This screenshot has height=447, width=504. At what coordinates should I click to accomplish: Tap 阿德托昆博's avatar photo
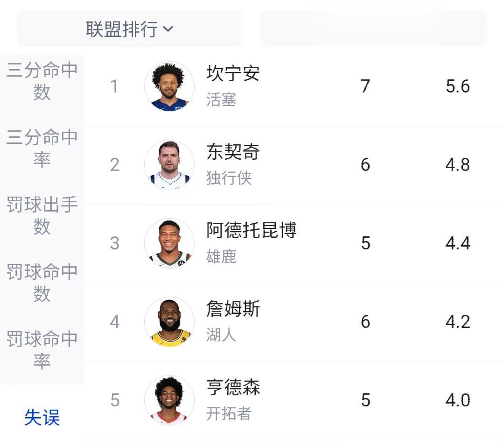click(169, 243)
